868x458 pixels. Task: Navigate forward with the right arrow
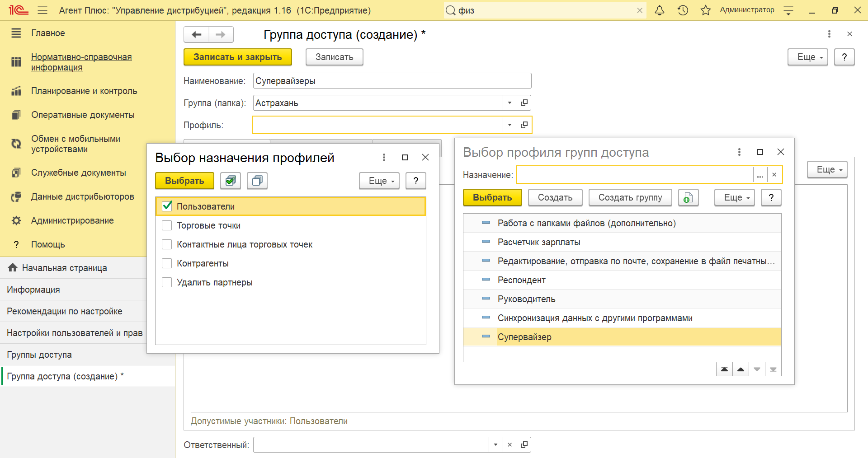tap(221, 34)
